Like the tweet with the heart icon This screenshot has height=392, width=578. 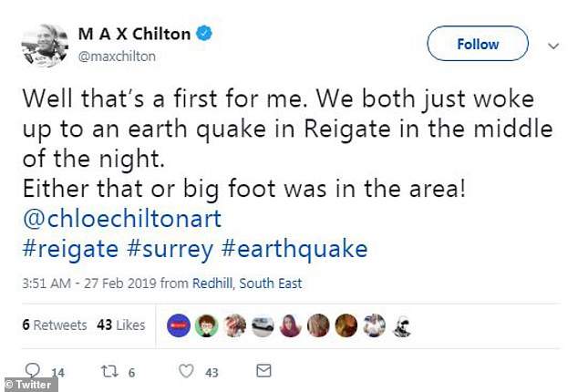click(x=187, y=370)
